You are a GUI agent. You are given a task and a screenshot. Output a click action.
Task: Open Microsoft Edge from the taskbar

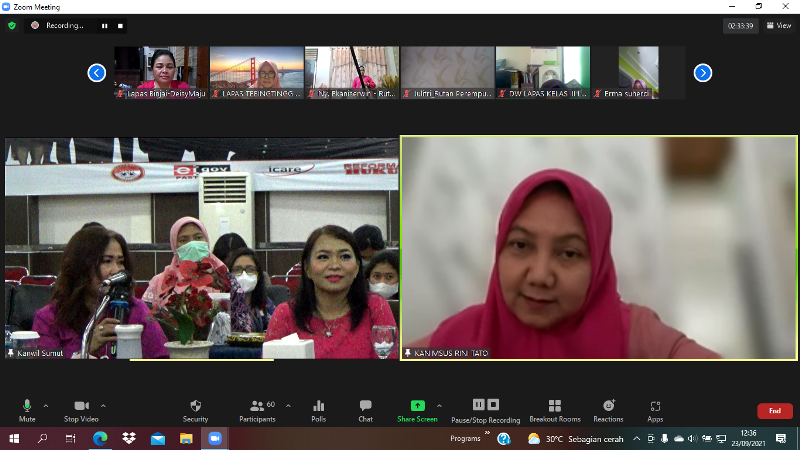tap(100, 438)
